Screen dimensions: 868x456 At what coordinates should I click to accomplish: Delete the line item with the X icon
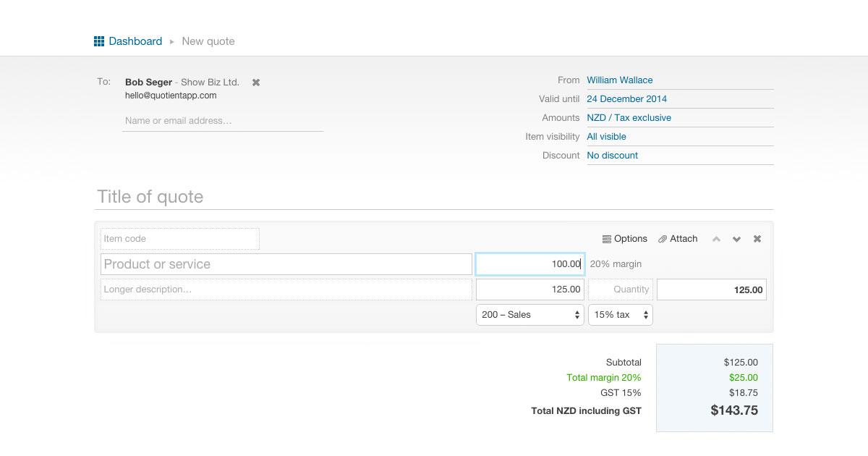click(757, 239)
